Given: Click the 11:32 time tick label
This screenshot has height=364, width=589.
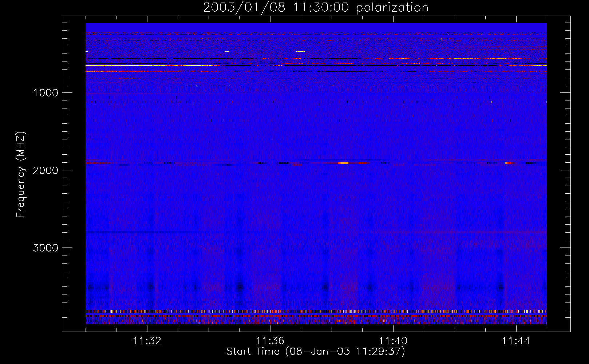Looking at the screenshot, I should (147, 341).
